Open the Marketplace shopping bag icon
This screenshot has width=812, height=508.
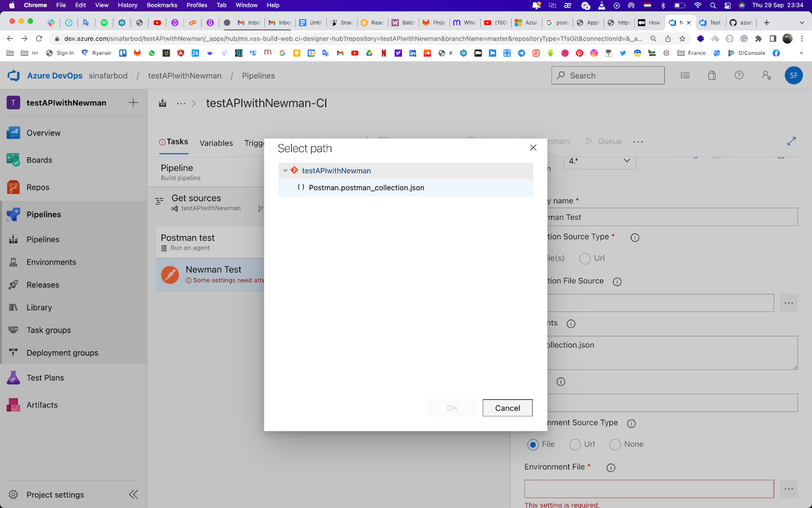tap(712, 76)
